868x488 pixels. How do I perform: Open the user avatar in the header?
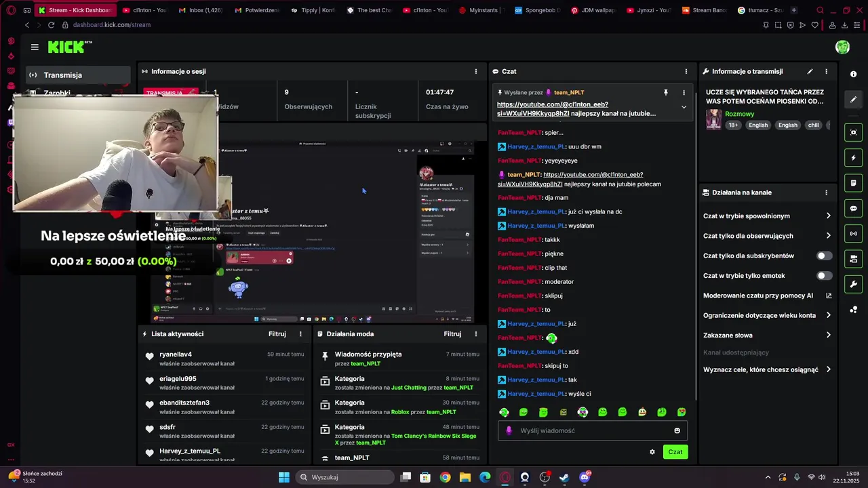[x=842, y=47]
